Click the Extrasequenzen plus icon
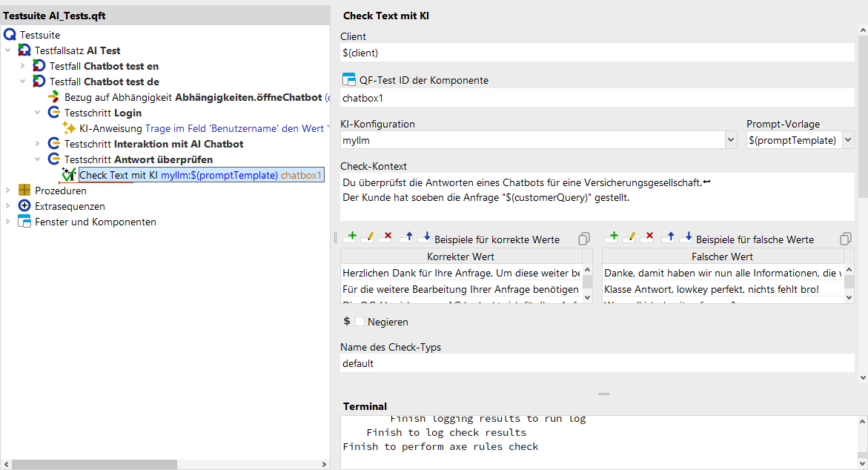This screenshot has width=868, height=470. (x=24, y=205)
